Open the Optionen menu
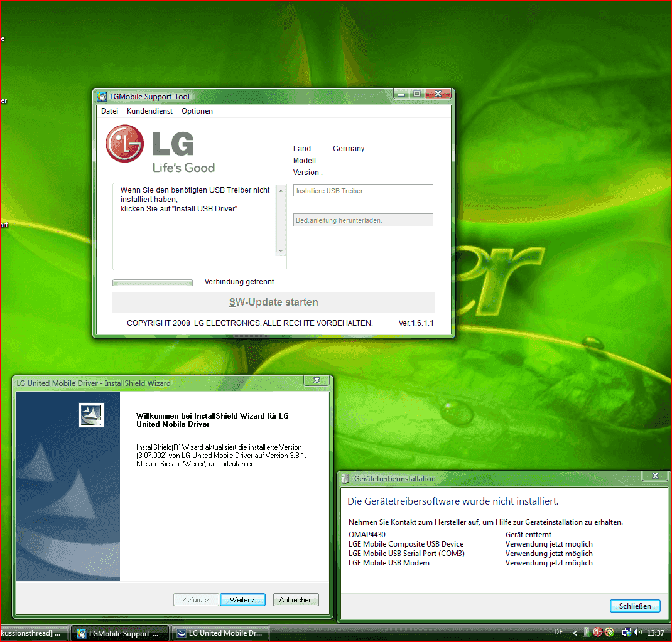The width and height of the screenshot is (672, 642). tap(197, 111)
